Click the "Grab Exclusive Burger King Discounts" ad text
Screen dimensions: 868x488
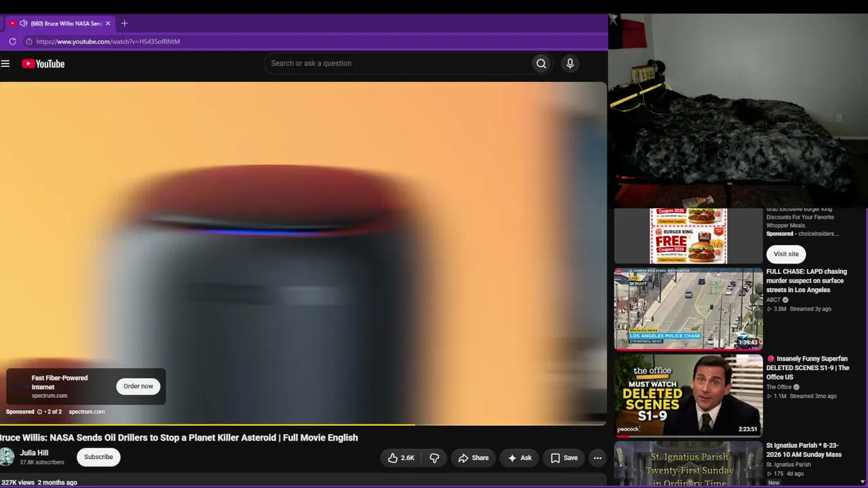[x=800, y=218]
